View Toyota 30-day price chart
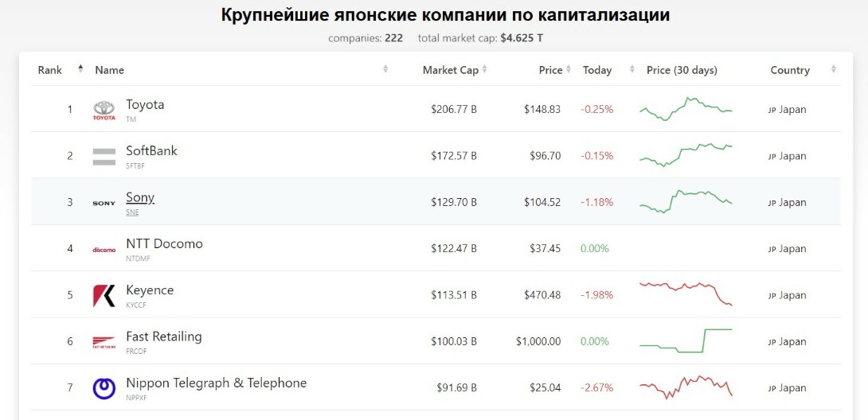Screen dimensions: 868x420 [x=686, y=109]
